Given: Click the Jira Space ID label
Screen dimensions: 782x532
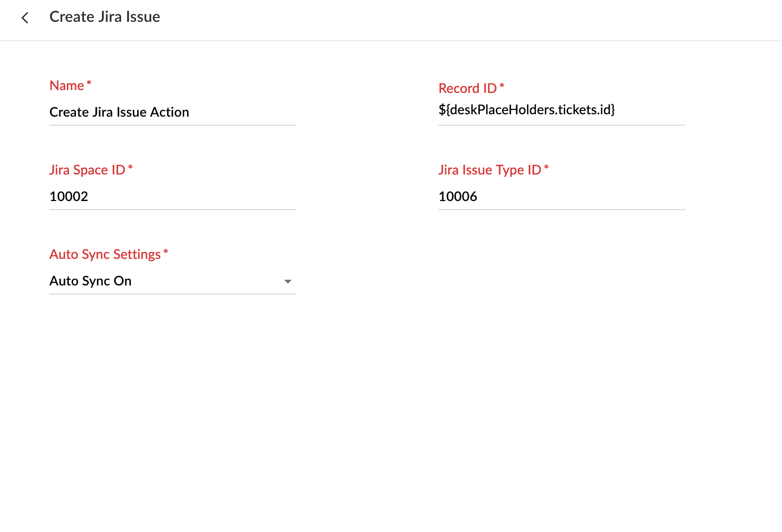Looking at the screenshot, I should [87, 170].
